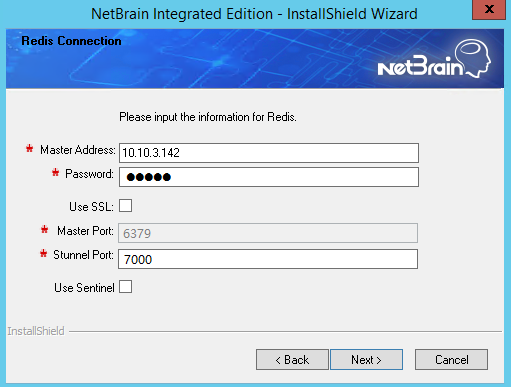Enable the Use SSL checkbox
The height and width of the screenshot is (387, 511).
tap(125, 206)
